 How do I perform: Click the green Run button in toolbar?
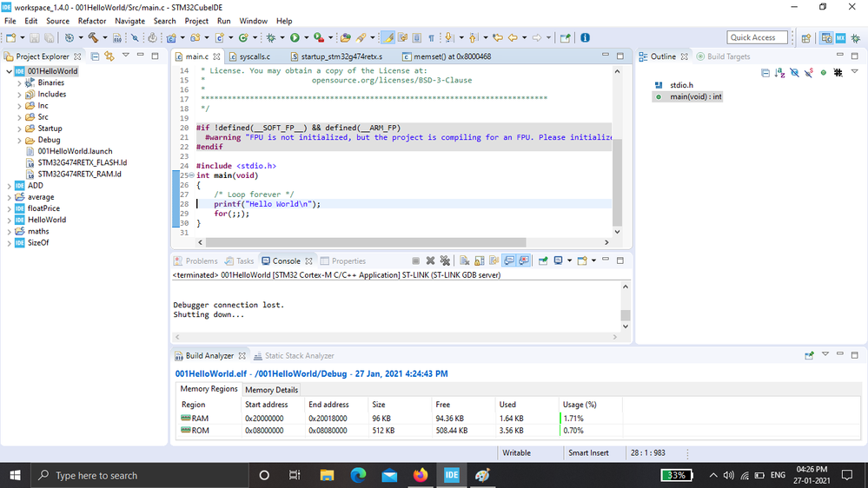[x=295, y=37]
